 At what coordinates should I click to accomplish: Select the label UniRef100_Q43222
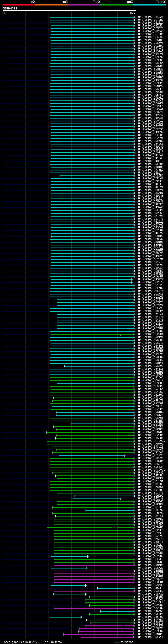point(151,279)
